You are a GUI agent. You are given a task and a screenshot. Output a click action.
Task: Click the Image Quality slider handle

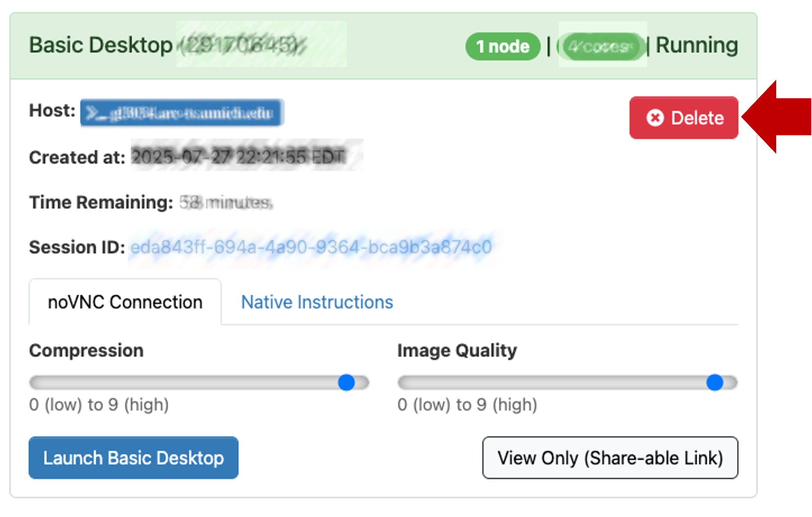714,382
